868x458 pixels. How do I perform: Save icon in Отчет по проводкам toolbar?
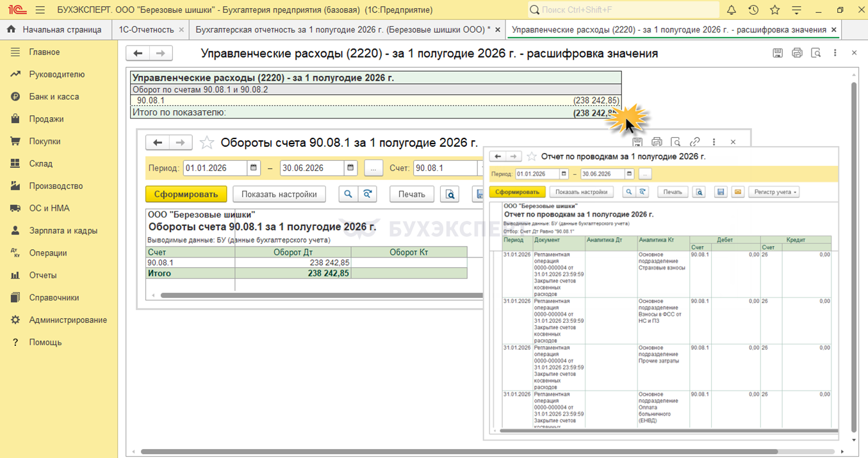721,192
